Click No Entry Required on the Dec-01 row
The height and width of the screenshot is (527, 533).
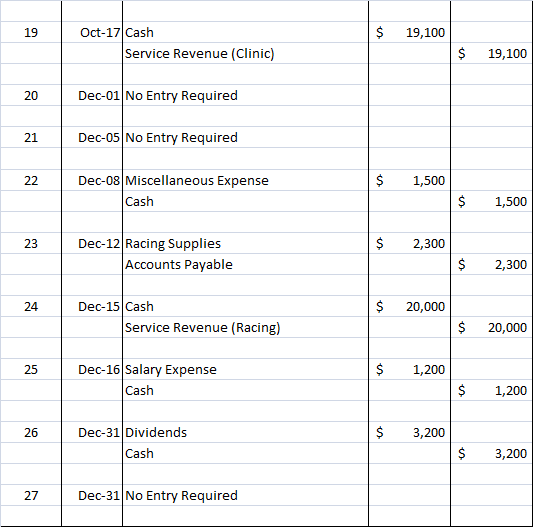click(x=245, y=96)
